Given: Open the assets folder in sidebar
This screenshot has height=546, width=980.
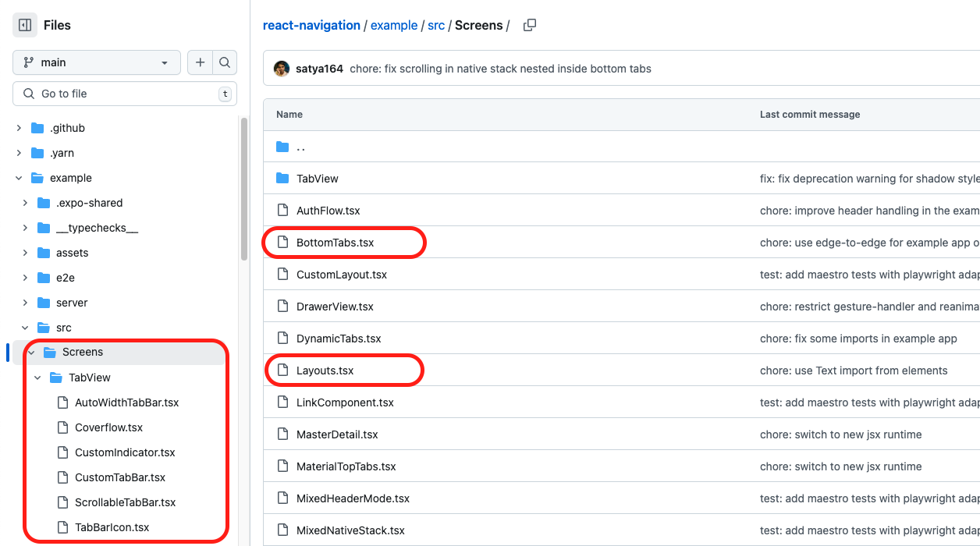Looking at the screenshot, I should [72, 253].
